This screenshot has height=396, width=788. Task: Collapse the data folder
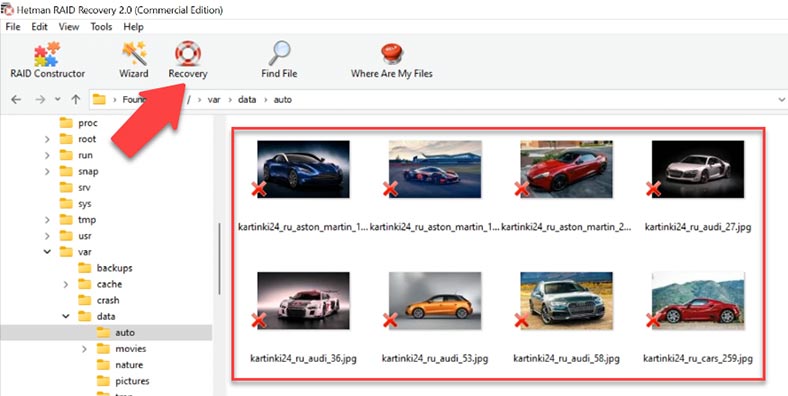(x=66, y=317)
